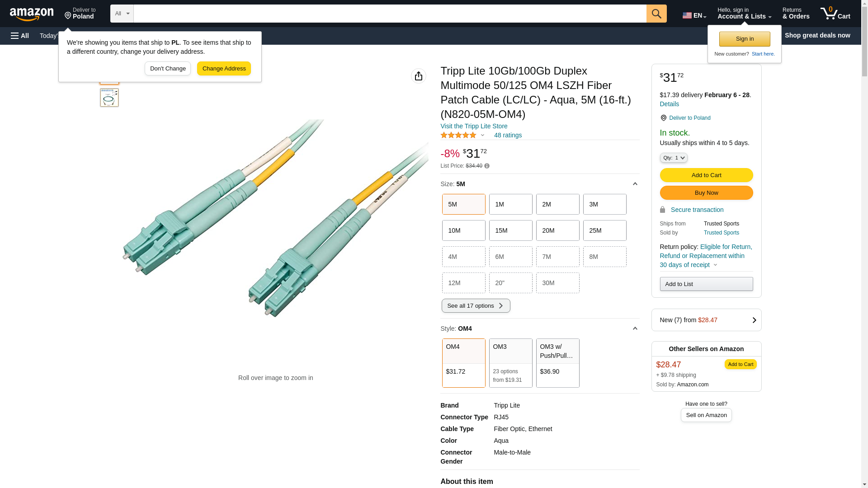Collapse the Size section chevron
This screenshot has width=868, height=488.
coord(635,184)
